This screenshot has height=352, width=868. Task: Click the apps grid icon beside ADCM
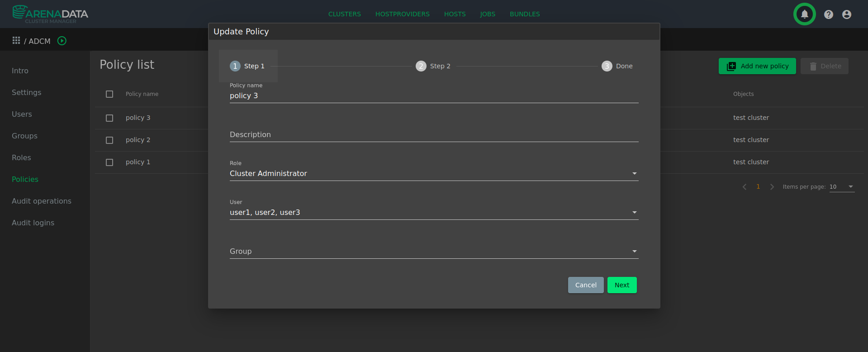(16, 41)
